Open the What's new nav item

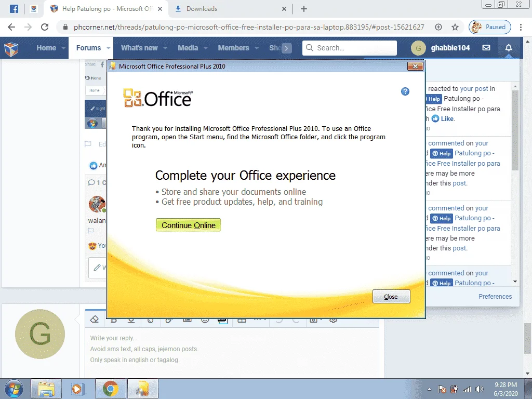[x=139, y=48]
